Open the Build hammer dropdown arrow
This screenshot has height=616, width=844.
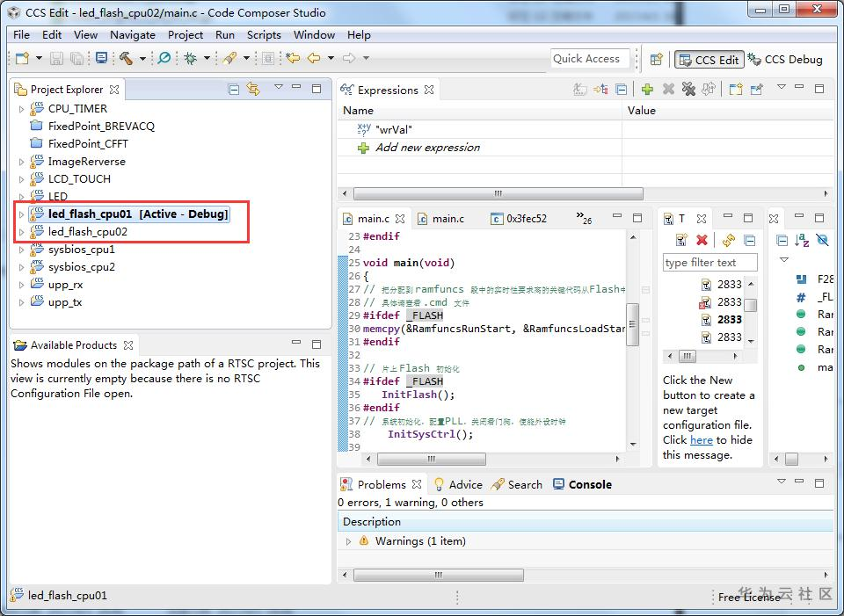(142, 58)
